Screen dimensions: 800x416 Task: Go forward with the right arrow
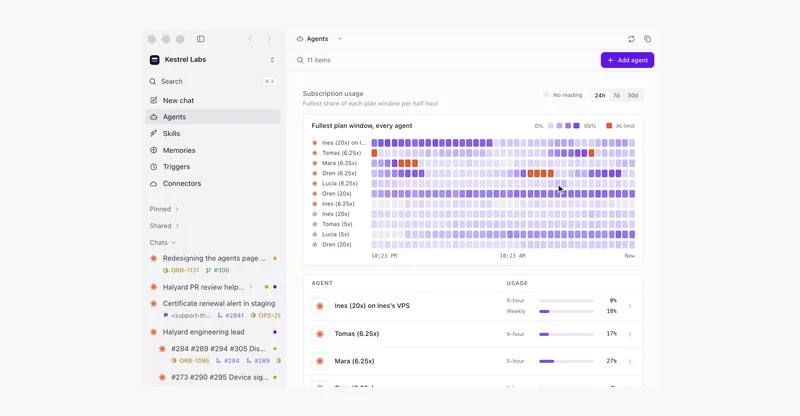click(x=269, y=39)
